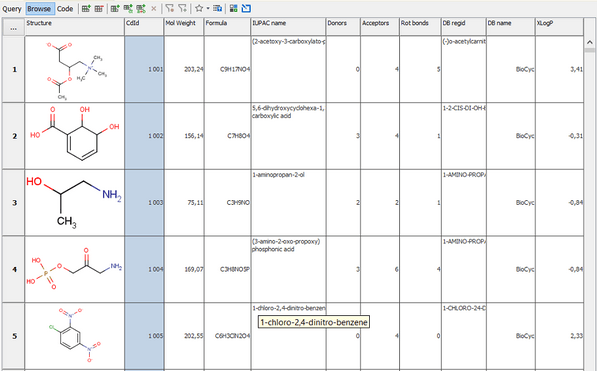Click the IUPAC name column header

(288, 27)
